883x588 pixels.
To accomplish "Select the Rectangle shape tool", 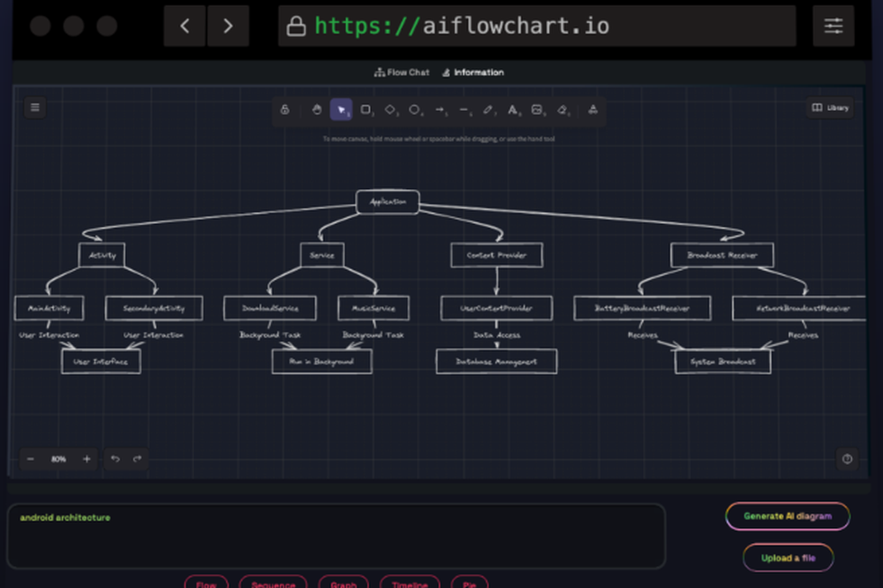I will point(366,109).
